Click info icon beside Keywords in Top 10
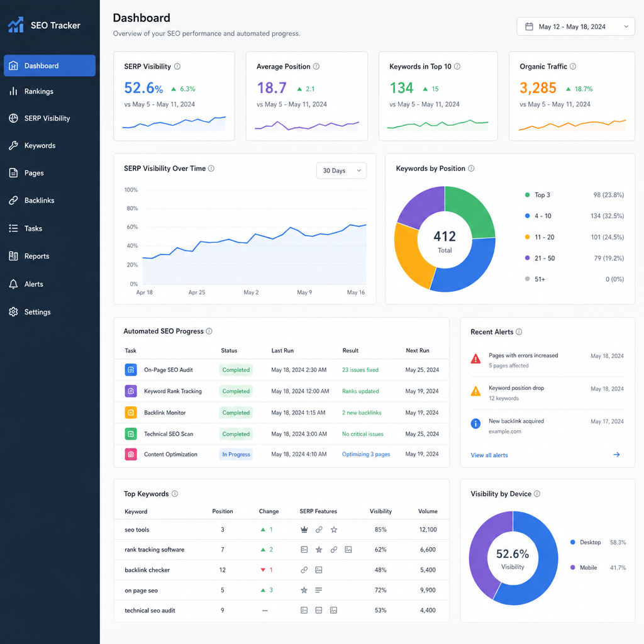The width and height of the screenshot is (644, 644). point(457,67)
